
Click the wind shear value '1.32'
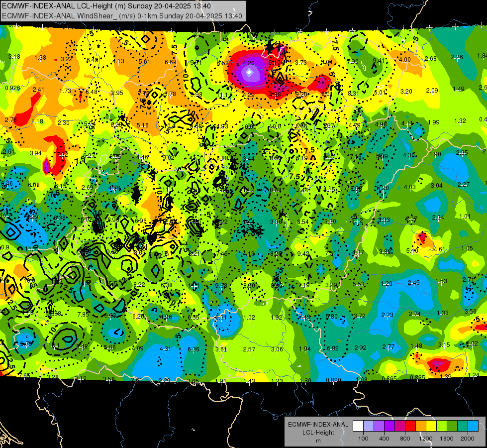460,121
